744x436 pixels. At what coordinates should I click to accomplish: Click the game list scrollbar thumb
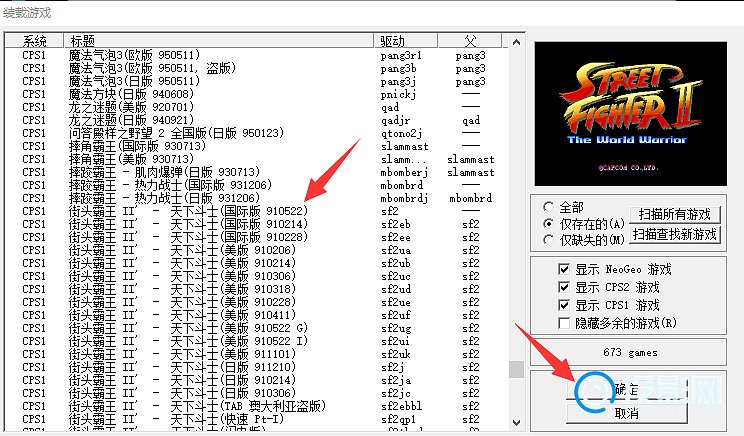pos(516,370)
